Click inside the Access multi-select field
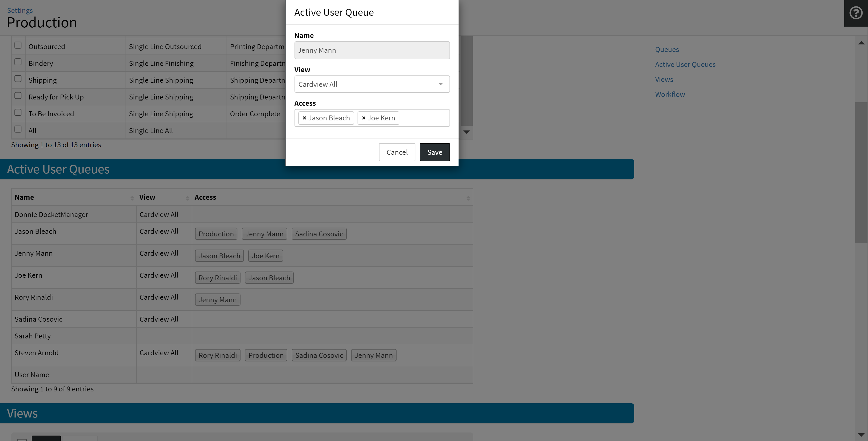The width and height of the screenshot is (868, 441). 424,118
